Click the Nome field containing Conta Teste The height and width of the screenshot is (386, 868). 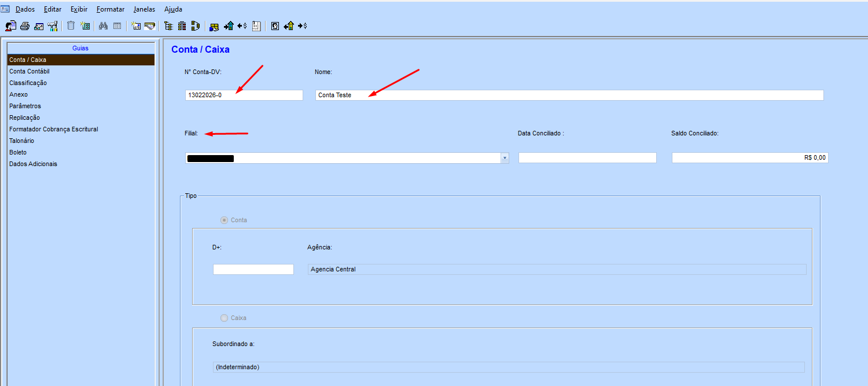coord(569,95)
